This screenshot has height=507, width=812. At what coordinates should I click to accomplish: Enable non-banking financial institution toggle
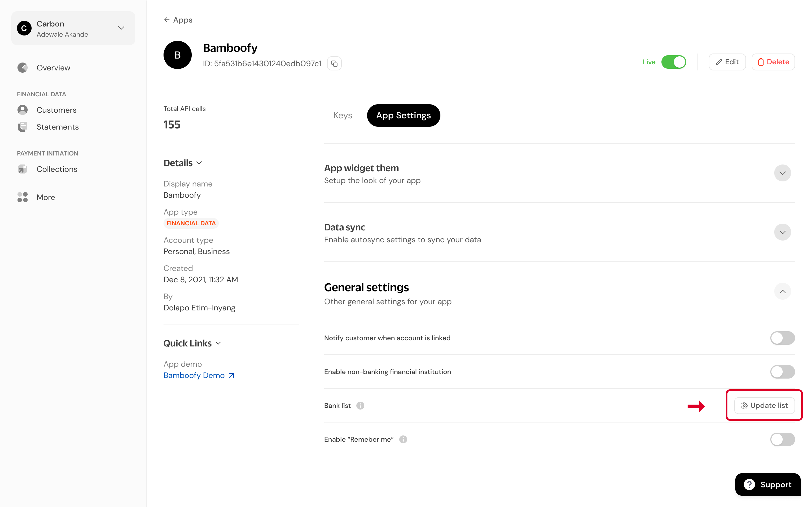pyautogui.click(x=782, y=372)
